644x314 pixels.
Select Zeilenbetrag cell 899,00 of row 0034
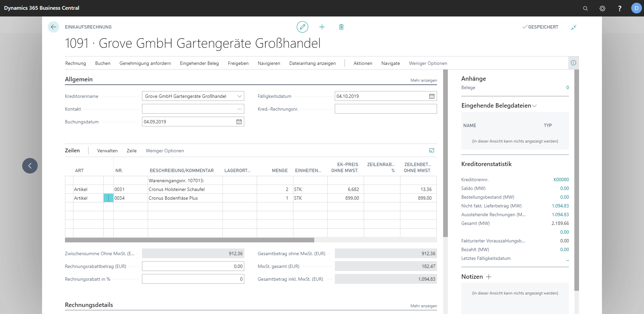tap(418, 198)
